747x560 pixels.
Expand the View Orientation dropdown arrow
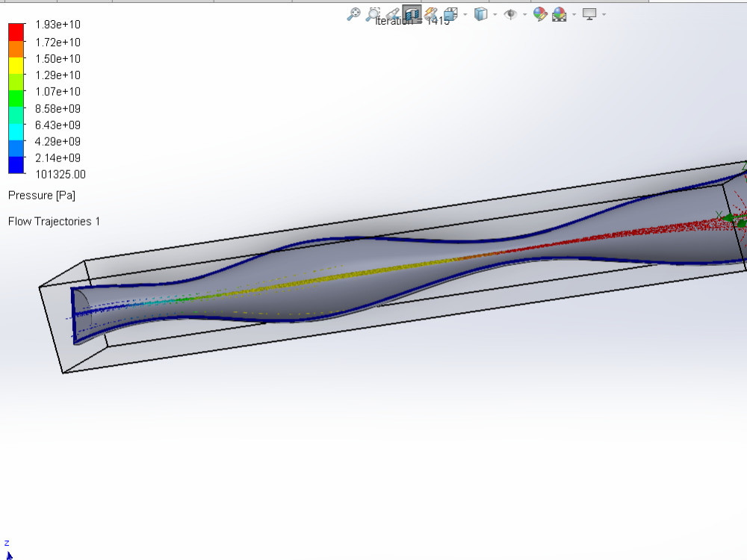tap(465, 13)
